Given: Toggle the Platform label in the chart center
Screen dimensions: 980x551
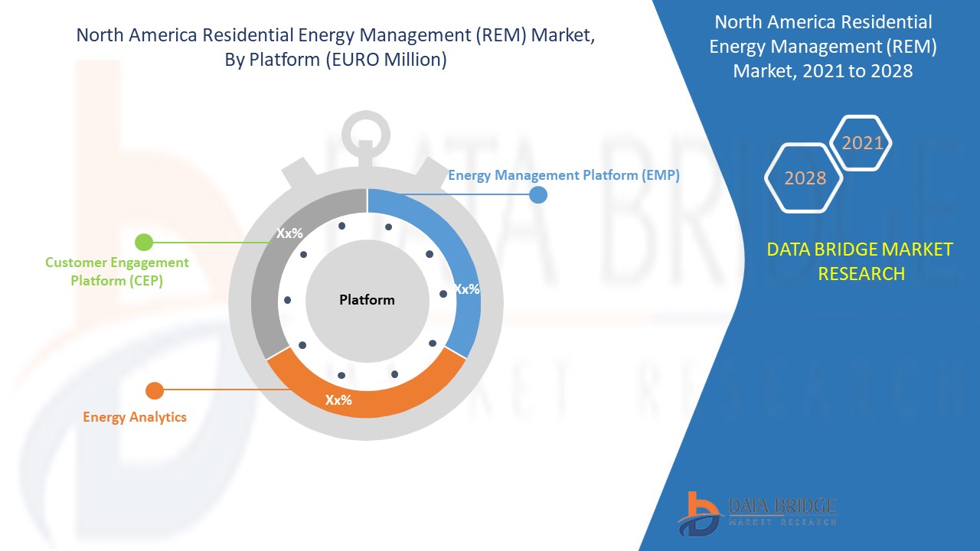Looking at the screenshot, I should coord(367,300).
